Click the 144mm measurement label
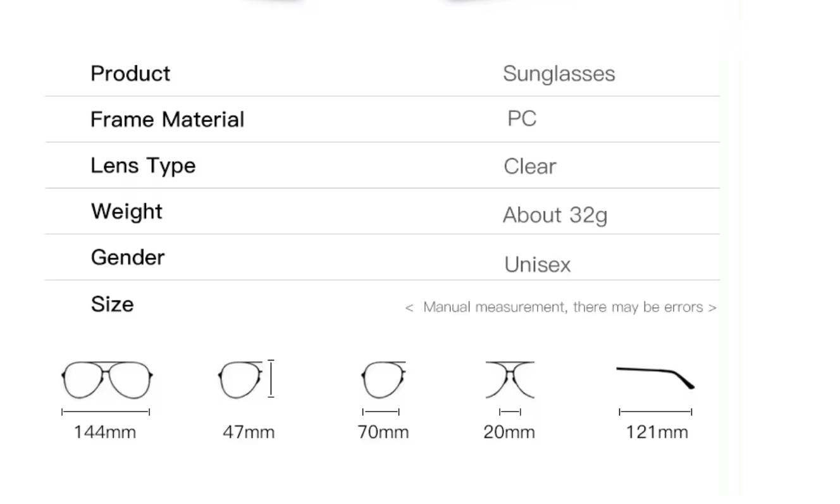 pyautogui.click(x=105, y=433)
